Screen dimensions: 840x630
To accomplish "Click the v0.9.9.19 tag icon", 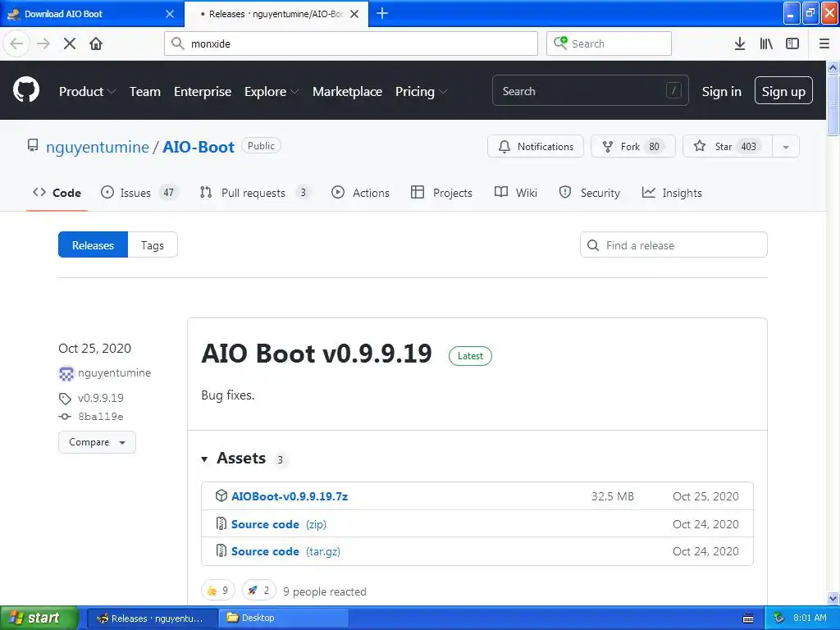I will coord(65,399).
